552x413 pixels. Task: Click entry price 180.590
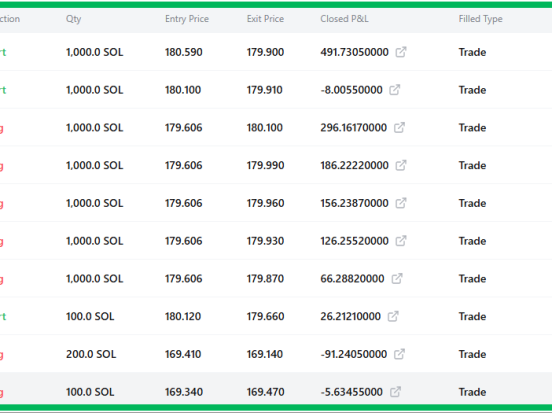184,52
